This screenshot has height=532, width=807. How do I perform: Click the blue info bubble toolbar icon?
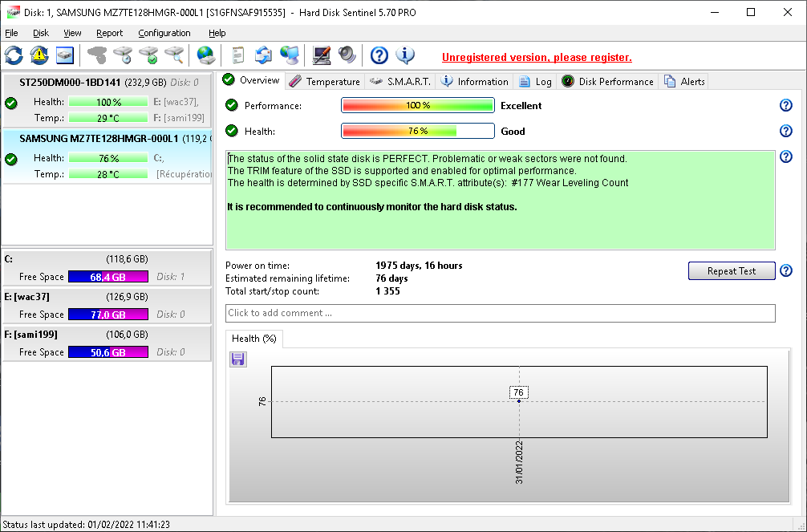(405, 55)
